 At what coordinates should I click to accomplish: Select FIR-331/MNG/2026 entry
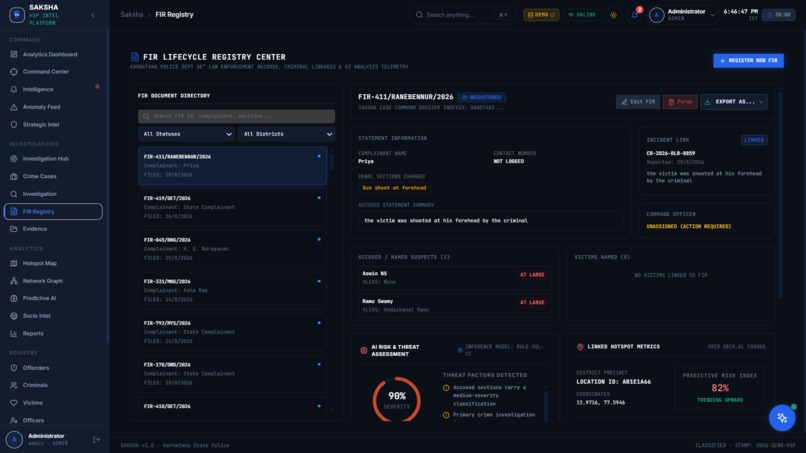[x=232, y=291]
